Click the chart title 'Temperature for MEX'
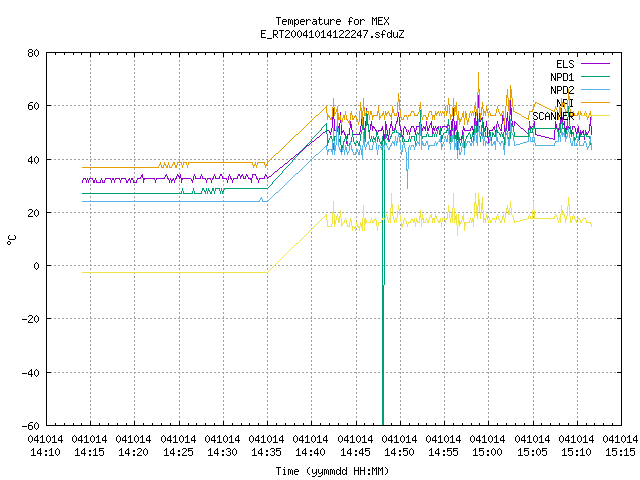 (x=332, y=21)
